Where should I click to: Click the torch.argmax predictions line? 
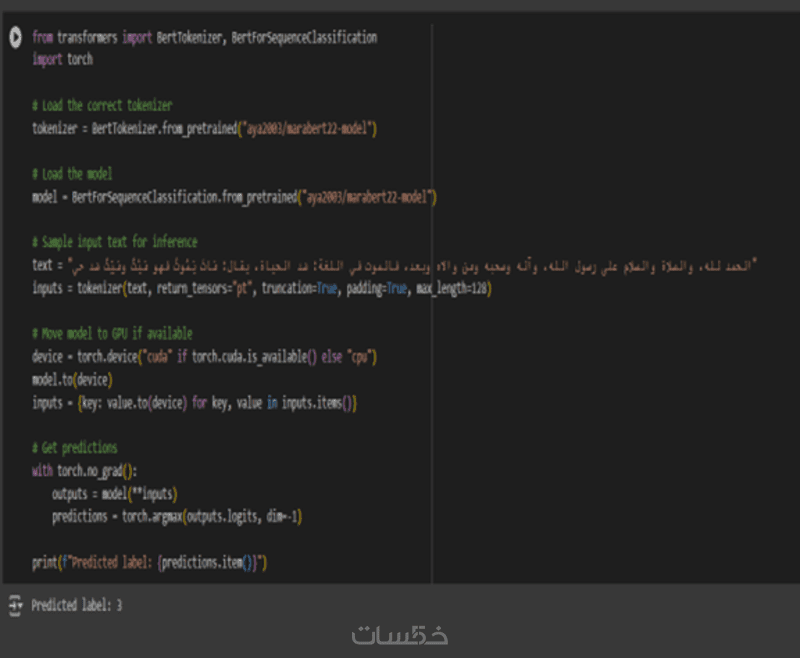[177, 517]
